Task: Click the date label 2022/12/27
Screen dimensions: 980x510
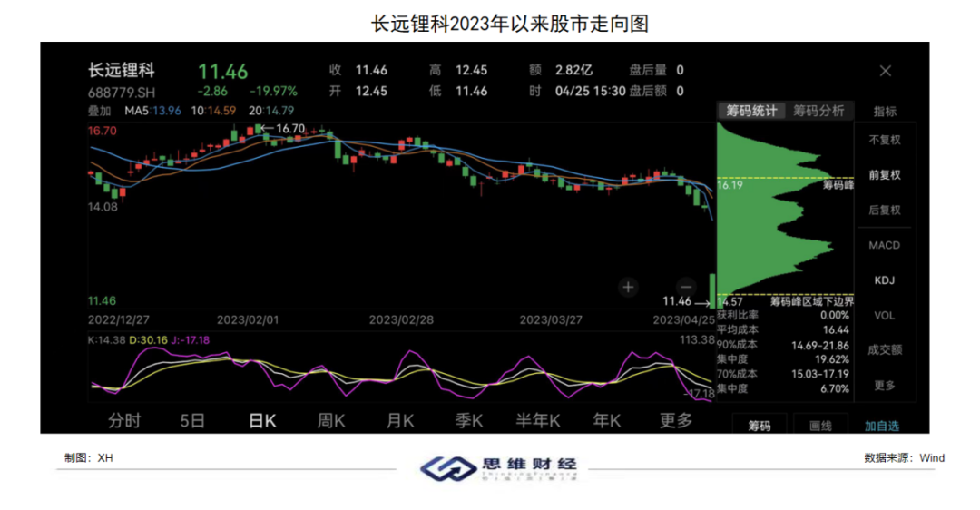Action: [x=119, y=320]
